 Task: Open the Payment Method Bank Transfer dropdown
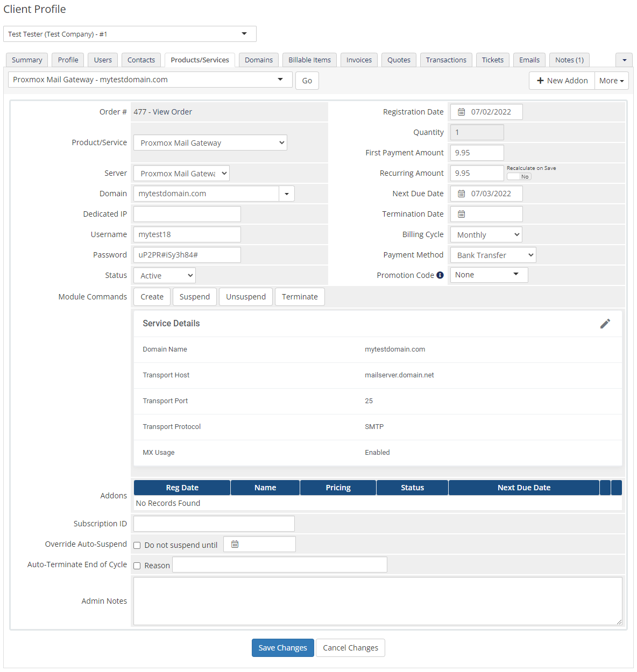click(x=493, y=255)
